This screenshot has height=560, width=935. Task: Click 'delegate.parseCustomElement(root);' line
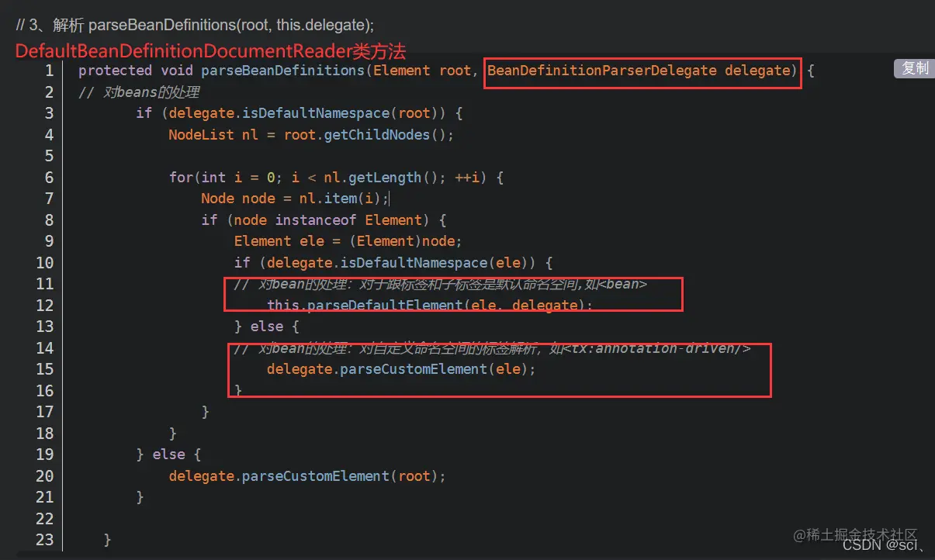pos(307,475)
